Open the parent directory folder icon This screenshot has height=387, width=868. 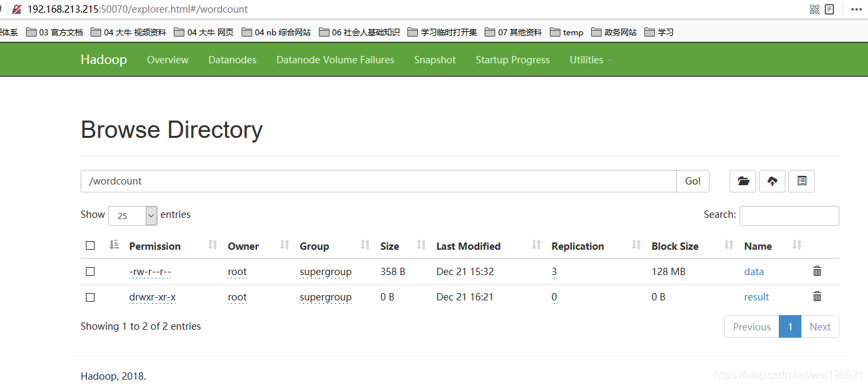click(743, 181)
